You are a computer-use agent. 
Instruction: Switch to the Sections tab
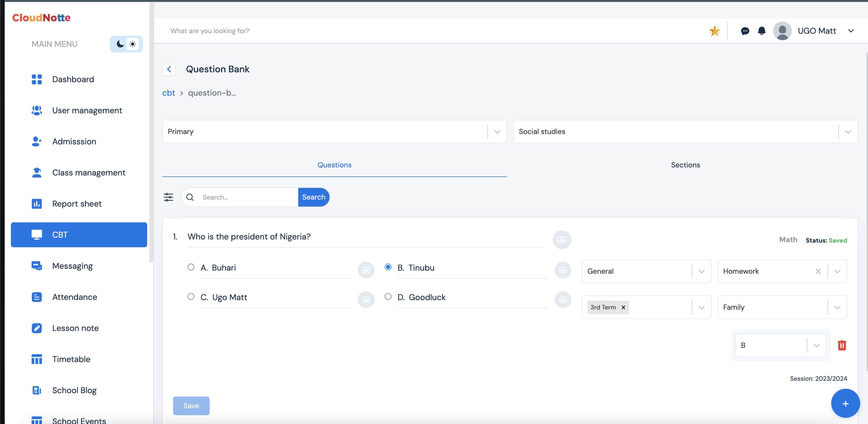[685, 165]
